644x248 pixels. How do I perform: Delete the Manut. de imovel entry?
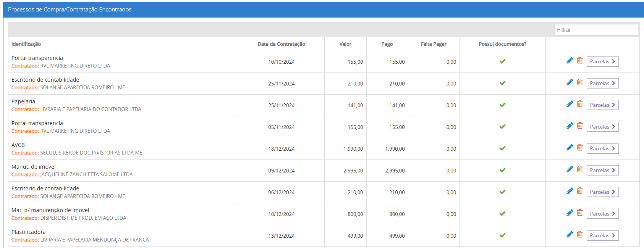579,169
